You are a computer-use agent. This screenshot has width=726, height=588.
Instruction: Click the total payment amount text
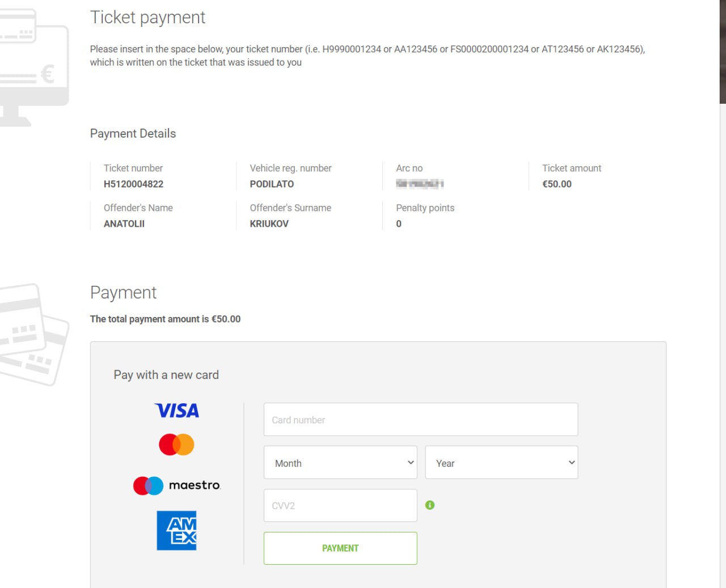click(165, 319)
